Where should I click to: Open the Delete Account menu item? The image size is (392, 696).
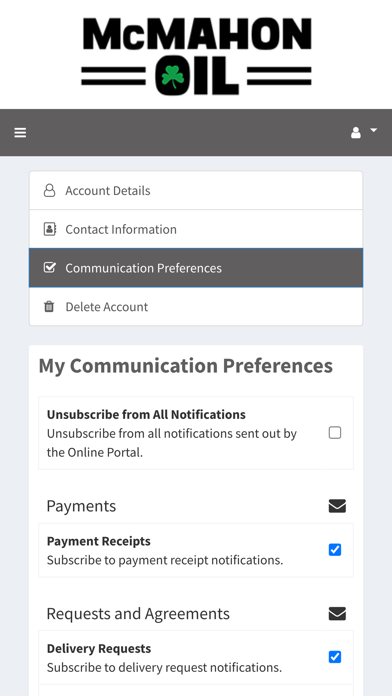coord(196,306)
